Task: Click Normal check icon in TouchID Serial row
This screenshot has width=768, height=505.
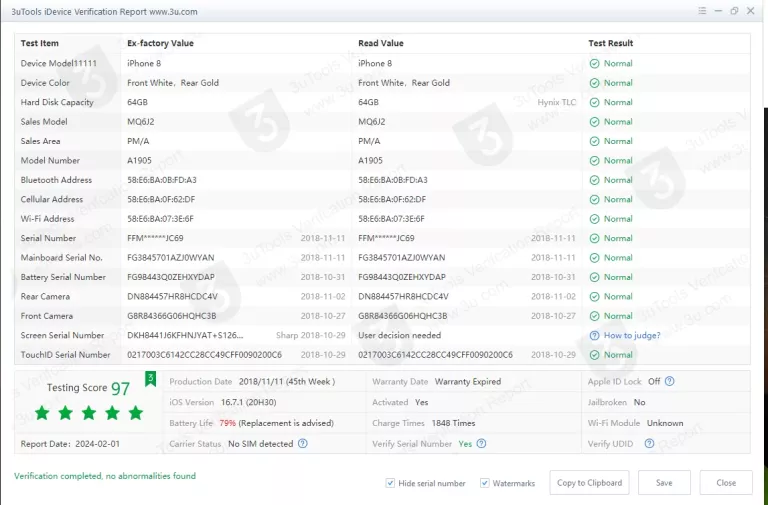Action: [x=595, y=355]
